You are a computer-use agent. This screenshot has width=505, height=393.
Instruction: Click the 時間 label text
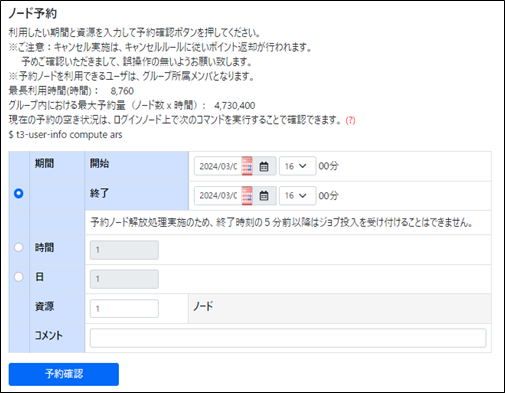click(44, 248)
